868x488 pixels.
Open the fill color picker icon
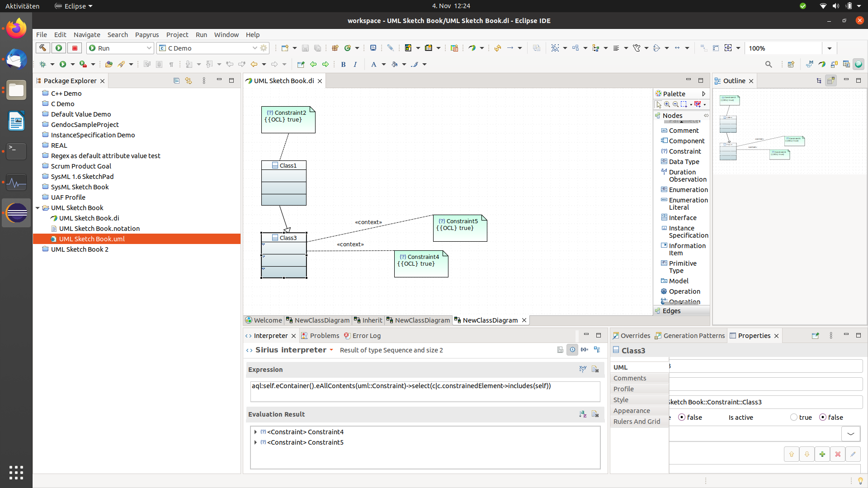pos(395,64)
